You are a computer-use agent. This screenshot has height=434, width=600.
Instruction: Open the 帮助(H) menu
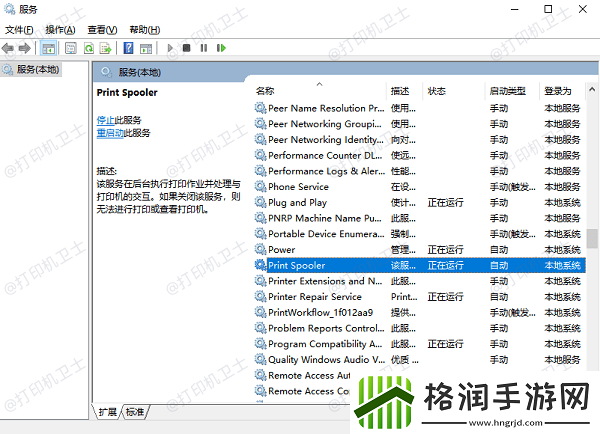click(x=145, y=29)
